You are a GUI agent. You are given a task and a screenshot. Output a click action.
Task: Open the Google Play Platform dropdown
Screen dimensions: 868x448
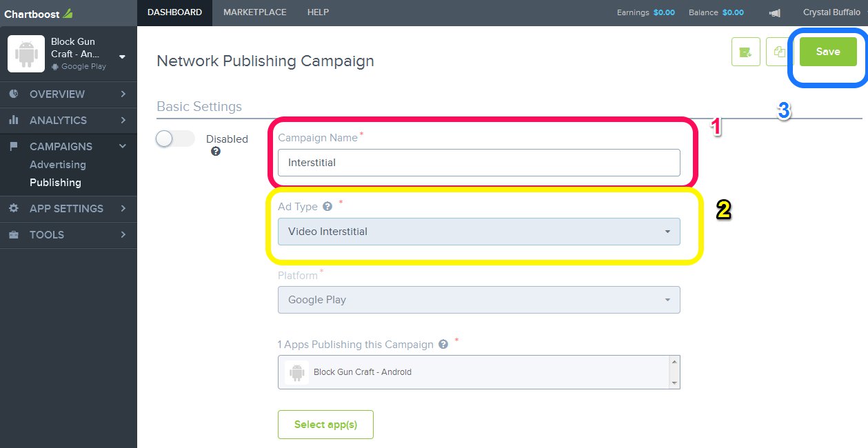(479, 300)
